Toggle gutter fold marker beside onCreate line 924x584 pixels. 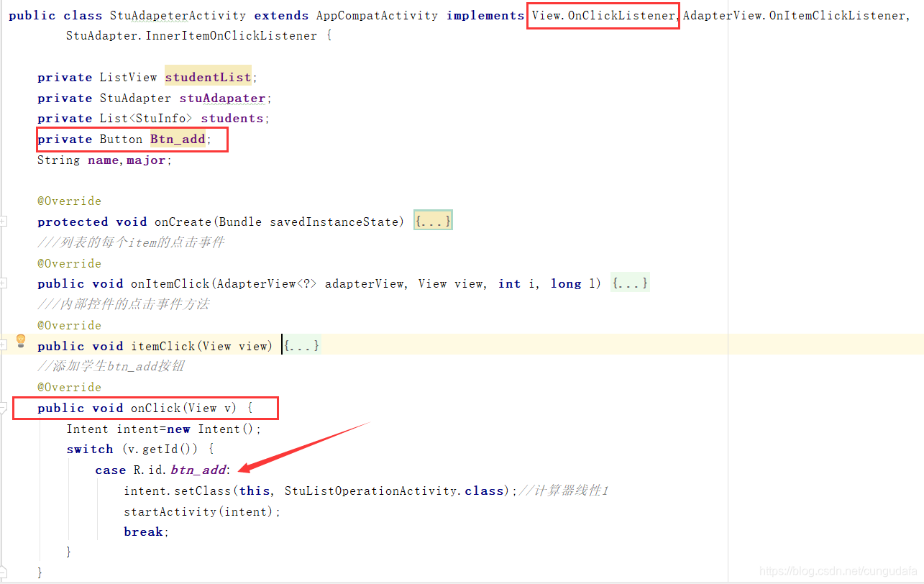[x=4, y=222]
